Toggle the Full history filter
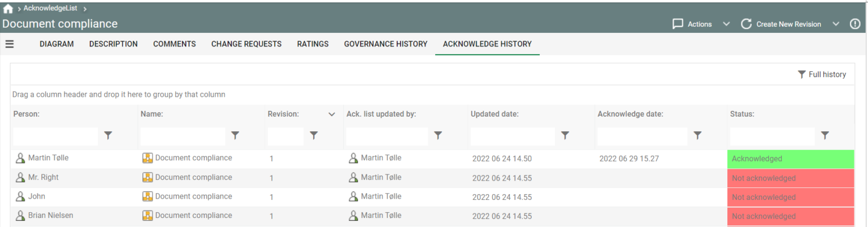 [822, 75]
